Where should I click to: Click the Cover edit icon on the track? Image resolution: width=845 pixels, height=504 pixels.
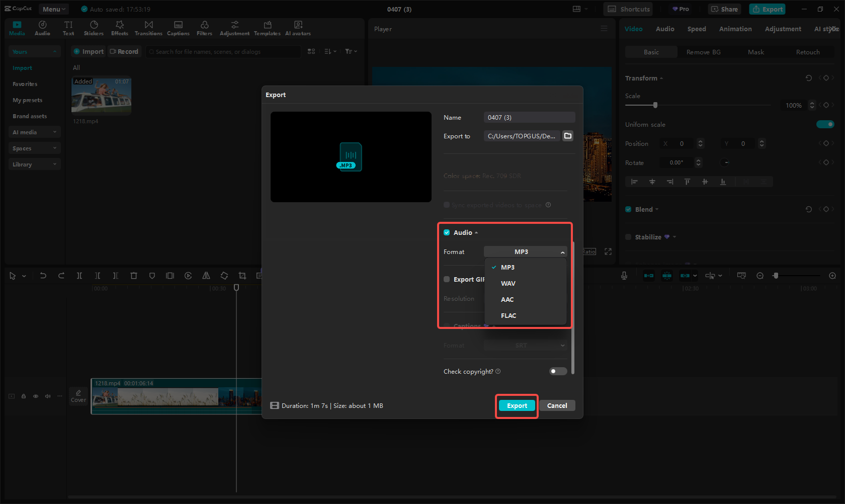pyautogui.click(x=78, y=396)
